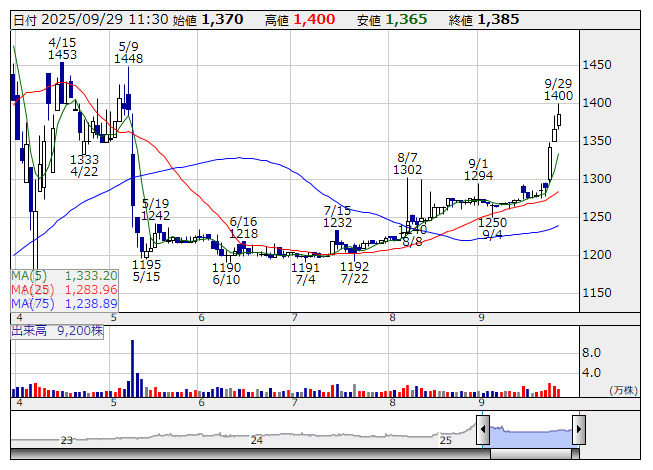Click the 始値 1,370 opening price
Viewport: 653px width, 470px height.
click(208, 20)
